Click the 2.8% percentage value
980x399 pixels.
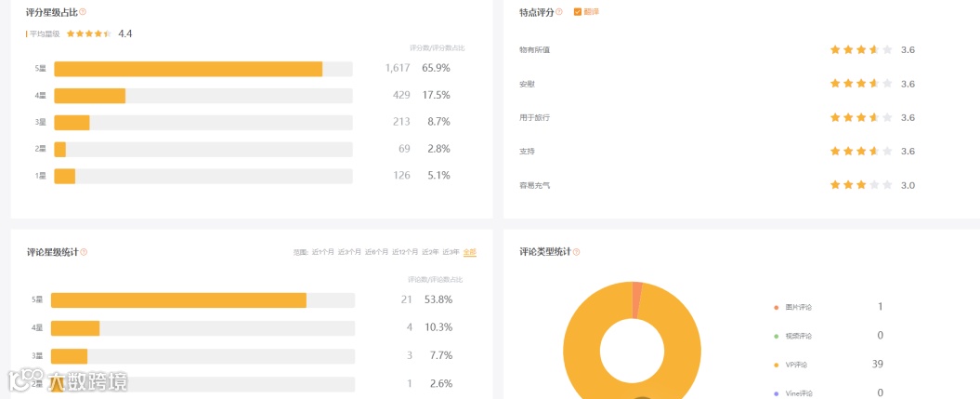tap(438, 149)
